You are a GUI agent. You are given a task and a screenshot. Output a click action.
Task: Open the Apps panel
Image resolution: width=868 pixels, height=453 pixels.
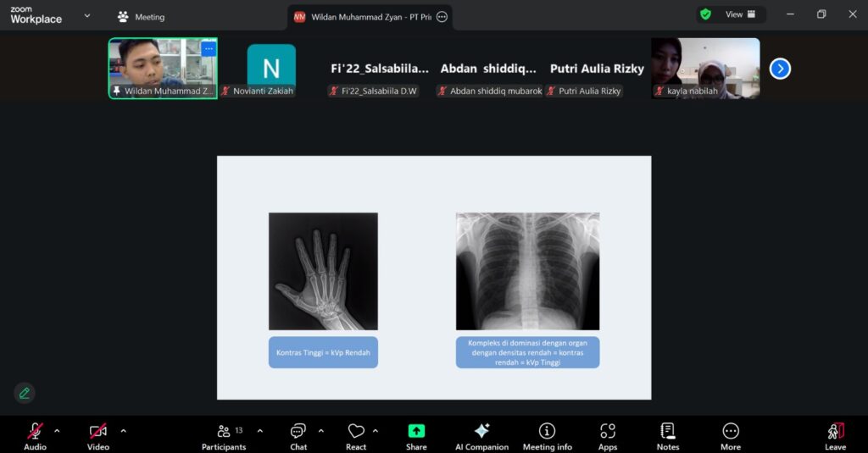[x=608, y=435]
